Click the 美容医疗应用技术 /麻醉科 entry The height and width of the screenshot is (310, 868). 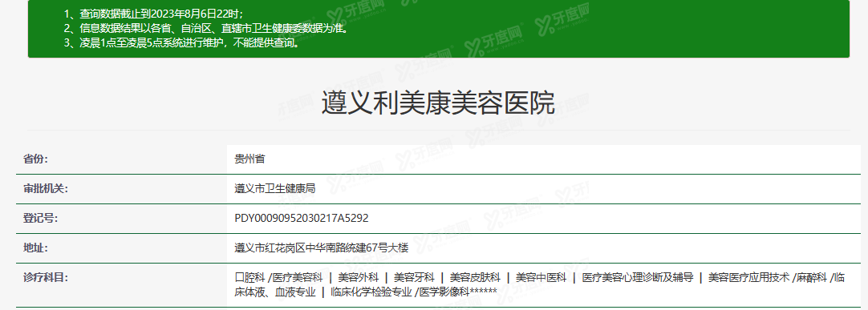pos(767,277)
